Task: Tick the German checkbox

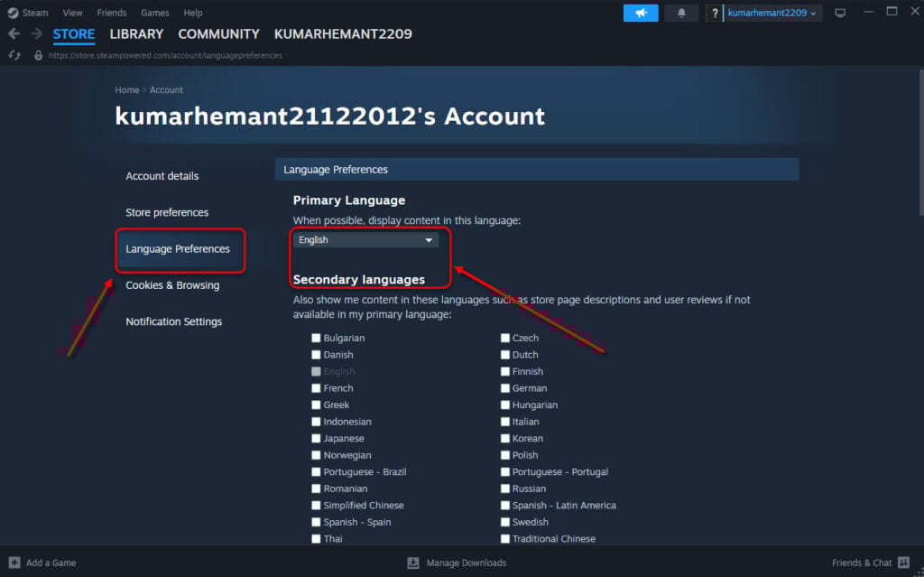Action: [x=505, y=387]
